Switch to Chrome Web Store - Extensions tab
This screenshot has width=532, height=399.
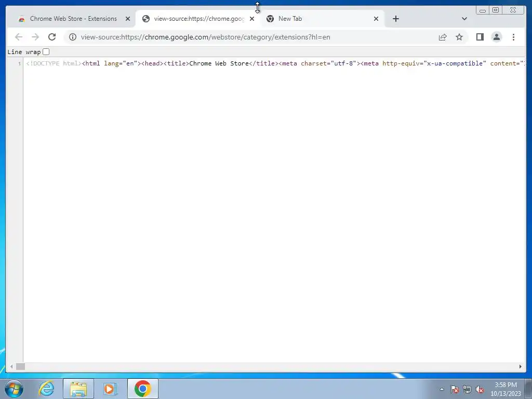(73, 19)
